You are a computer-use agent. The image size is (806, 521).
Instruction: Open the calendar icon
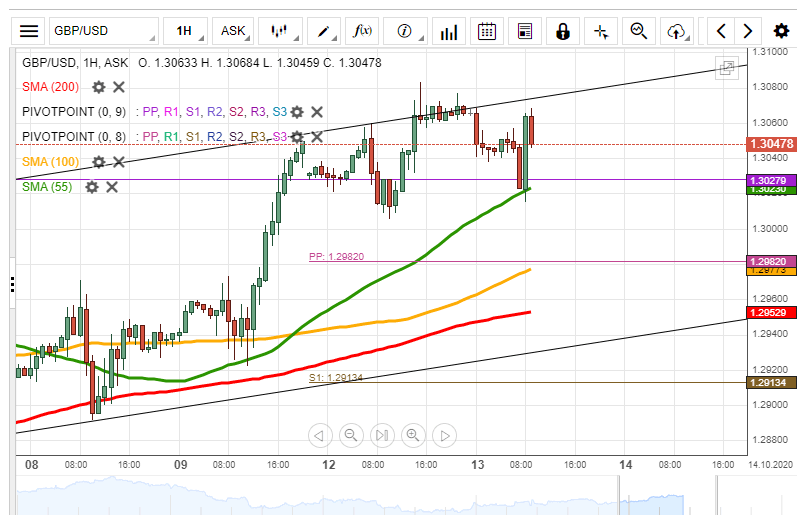point(487,31)
